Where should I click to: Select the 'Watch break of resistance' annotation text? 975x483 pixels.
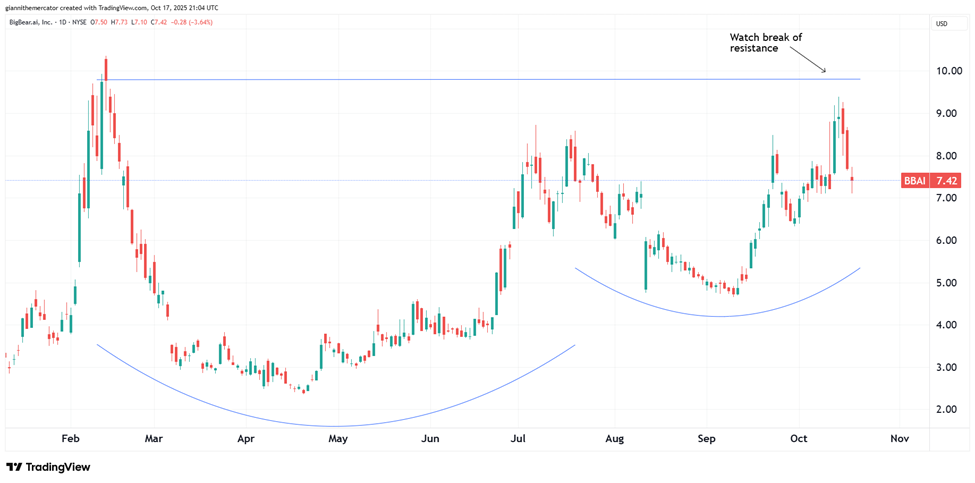765,42
